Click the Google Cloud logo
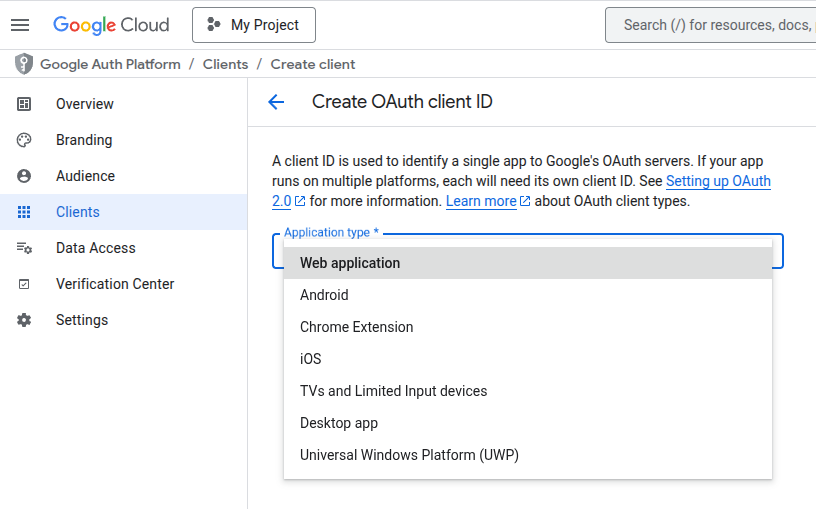This screenshot has height=509, width=816. pos(111,25)
